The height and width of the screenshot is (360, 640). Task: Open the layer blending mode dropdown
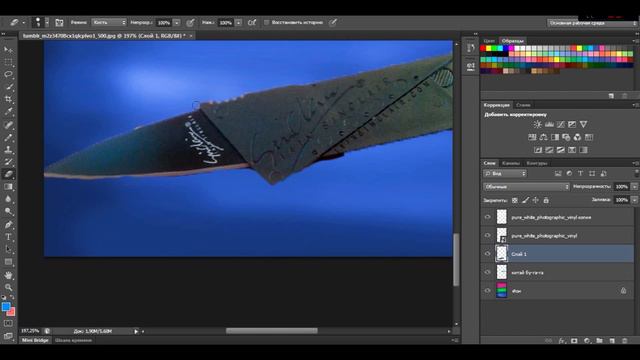527,187
